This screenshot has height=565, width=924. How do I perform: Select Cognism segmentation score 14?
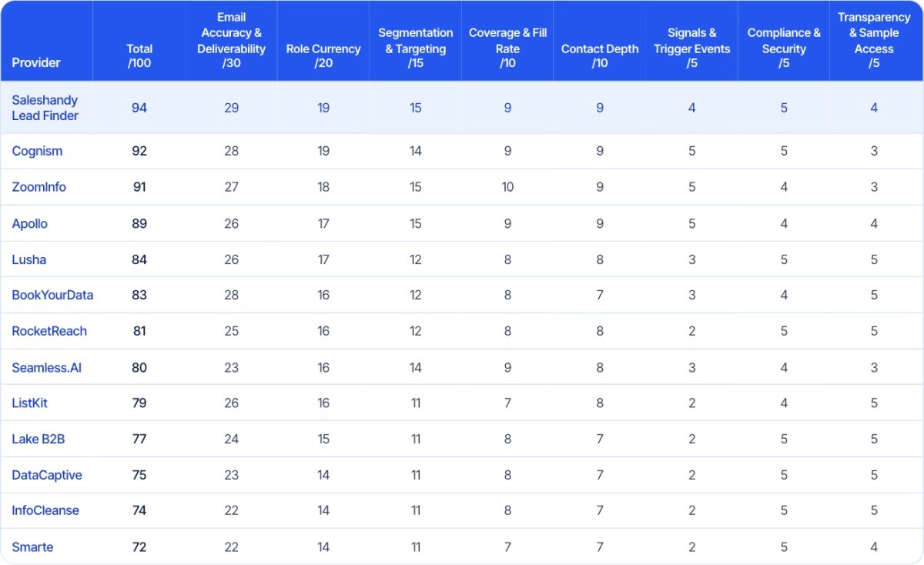416,151
